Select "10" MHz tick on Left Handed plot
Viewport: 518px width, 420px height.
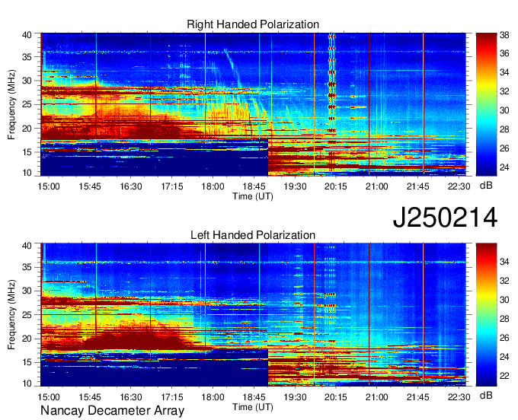[27, 383]
